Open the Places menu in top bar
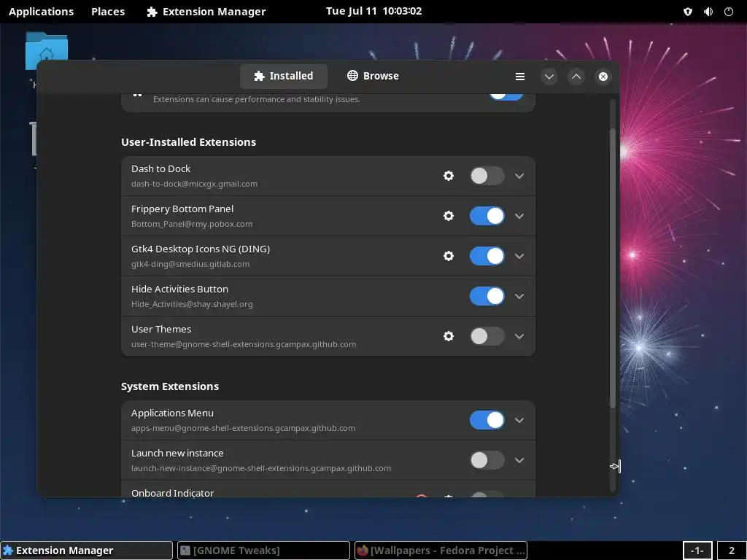This screenshot has height=560, width=747. [108, 12]
